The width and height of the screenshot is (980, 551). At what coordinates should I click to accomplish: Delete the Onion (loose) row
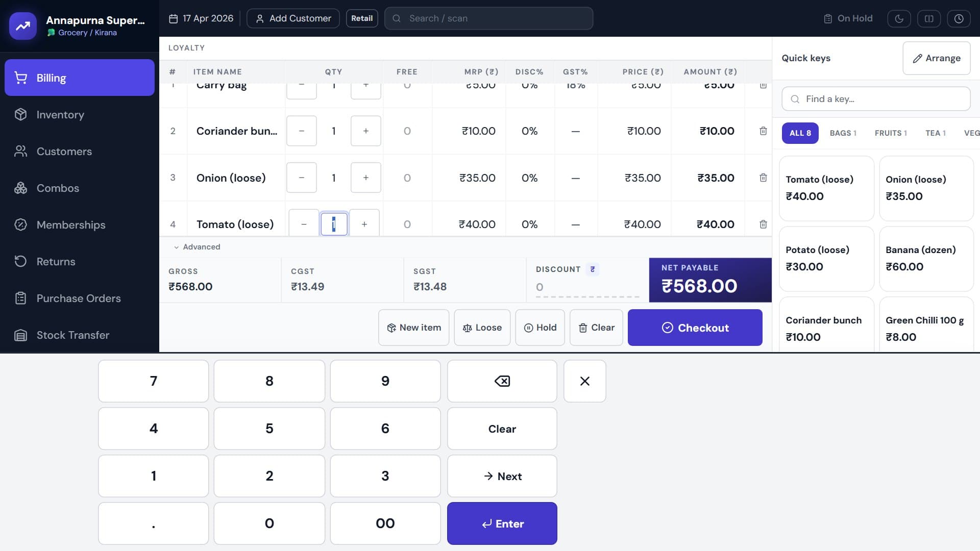763,178
